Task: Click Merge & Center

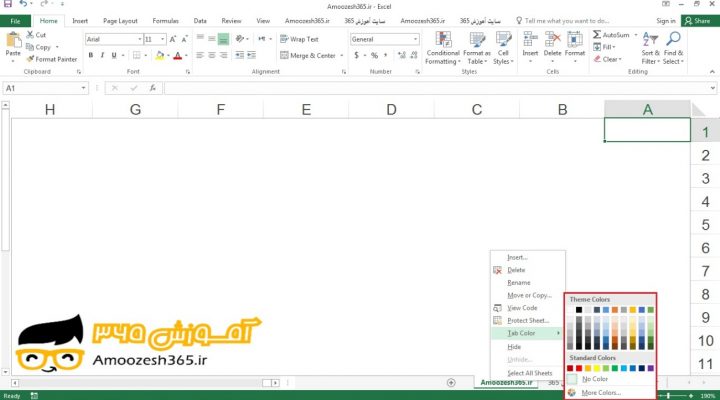Action: point(308,56)
